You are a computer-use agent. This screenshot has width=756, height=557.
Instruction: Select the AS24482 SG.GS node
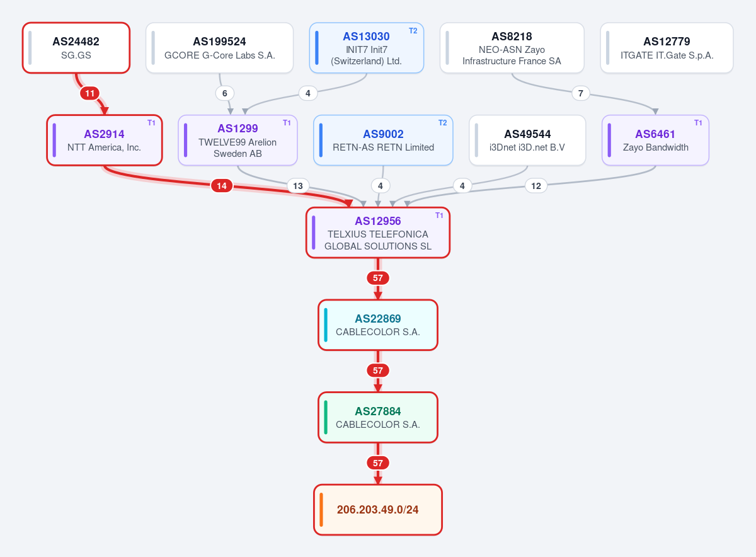coord(76,48)
